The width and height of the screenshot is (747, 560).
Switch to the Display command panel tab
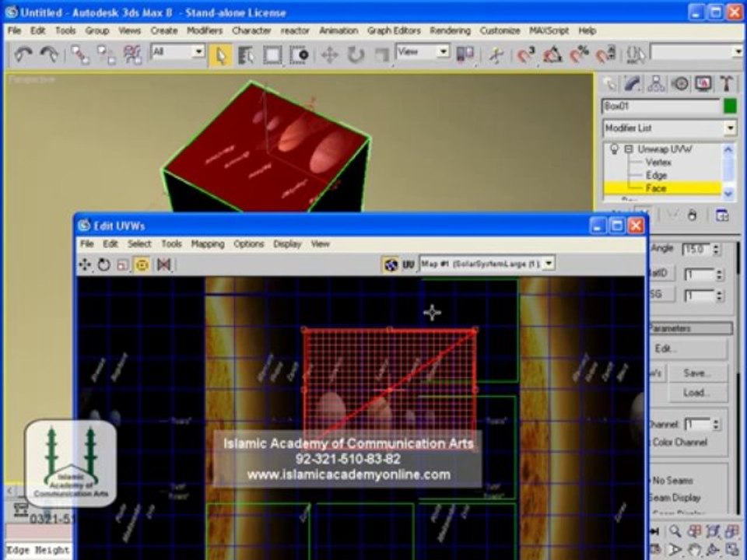(x=703, y=84)
